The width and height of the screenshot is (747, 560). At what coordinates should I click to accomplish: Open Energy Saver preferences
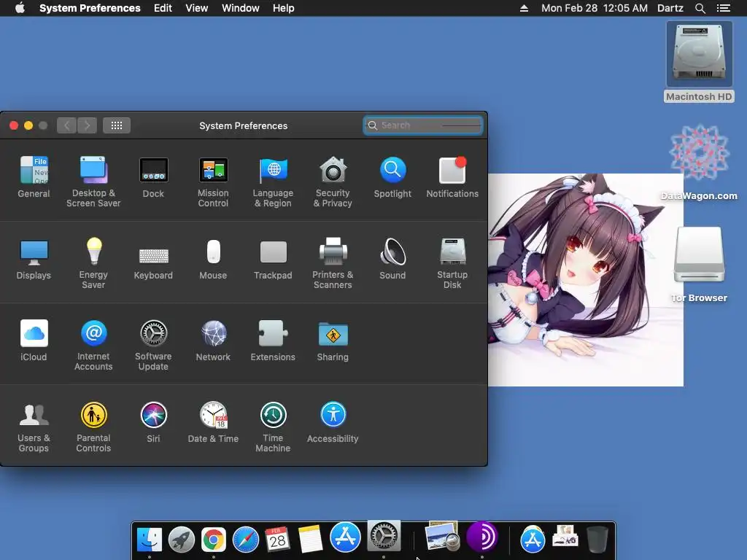[x=93, y=262]
